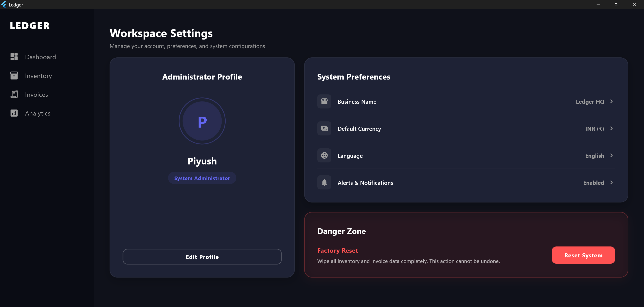This screenshot has width=644, height=307.
Task: Click the English language value
Action: [x=595, y=156]
